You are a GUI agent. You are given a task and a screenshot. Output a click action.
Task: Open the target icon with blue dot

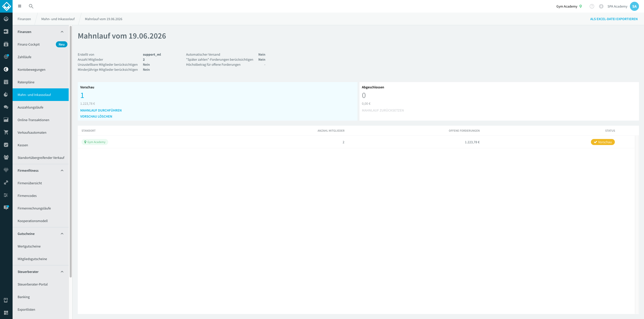[x=6, y=57]
